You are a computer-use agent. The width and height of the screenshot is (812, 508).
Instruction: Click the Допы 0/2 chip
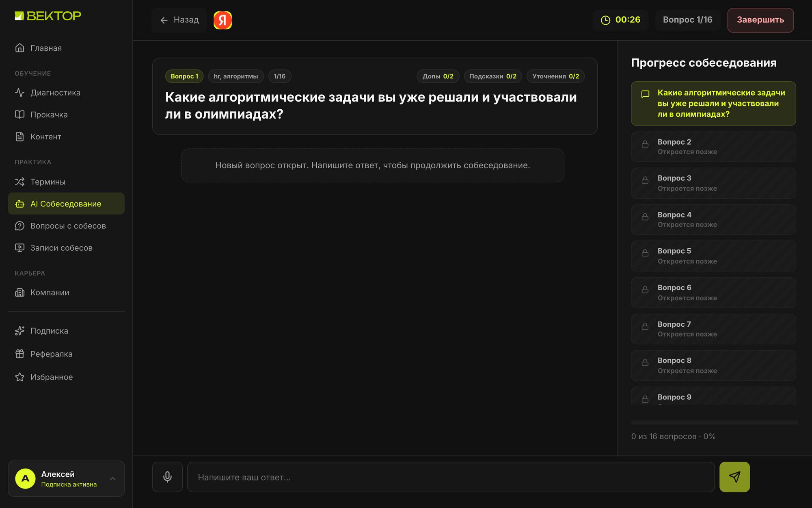(438, 76)
